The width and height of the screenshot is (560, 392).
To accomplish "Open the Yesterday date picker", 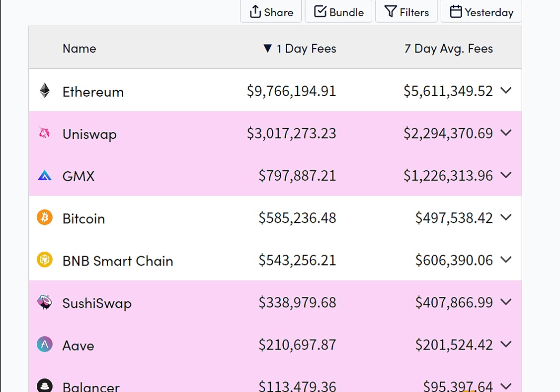I will pos(481,12).
